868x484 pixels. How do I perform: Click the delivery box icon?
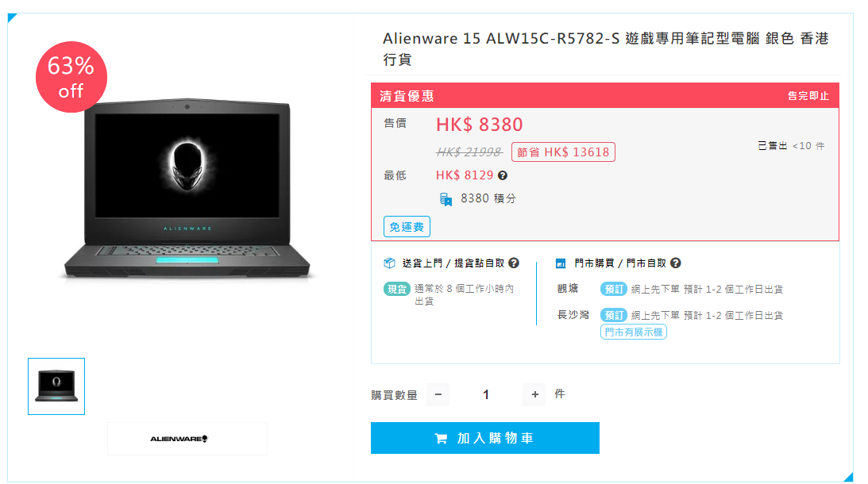(389, 263)
